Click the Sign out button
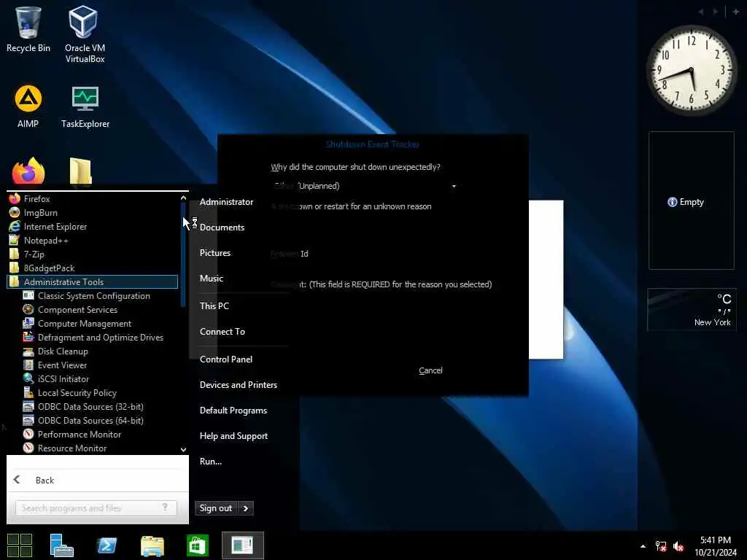 [216, 508]
